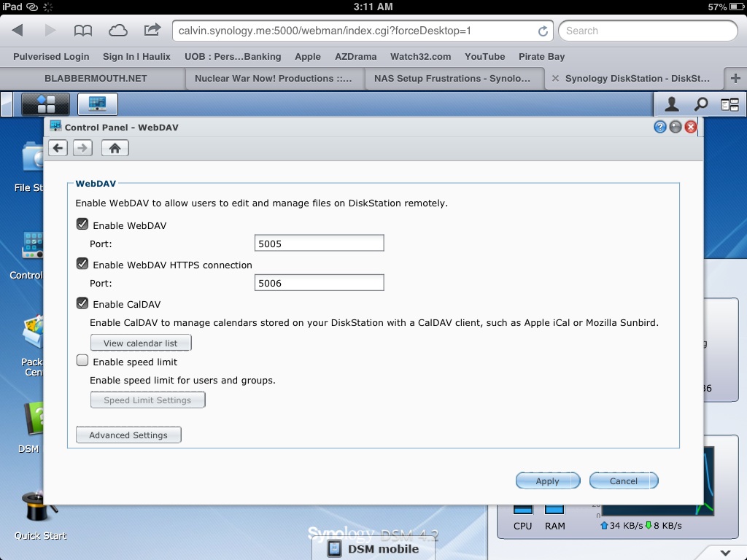
Task: Open Watch32.com bookmark
Action: tap(420, 57)
